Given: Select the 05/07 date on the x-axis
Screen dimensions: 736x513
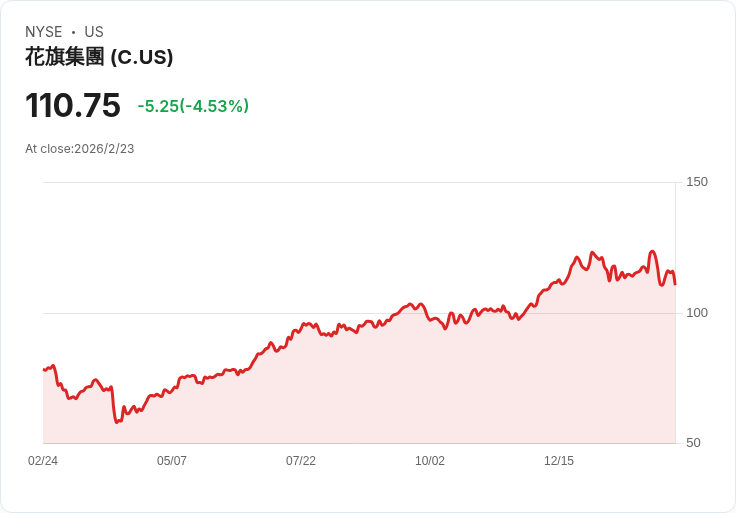Looking at the screenshot, I should (172, 461).
